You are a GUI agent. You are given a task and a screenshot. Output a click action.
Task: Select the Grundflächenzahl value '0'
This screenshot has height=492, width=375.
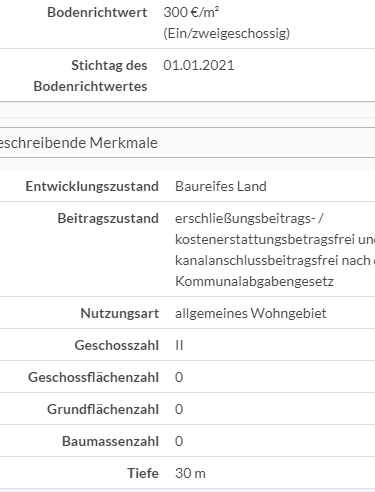pos(179,409)
